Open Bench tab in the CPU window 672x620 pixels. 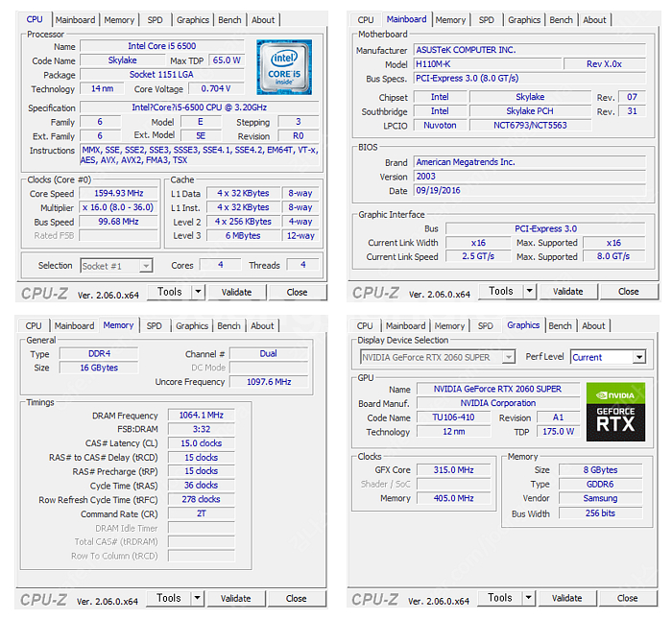click(x=229, y=20)
